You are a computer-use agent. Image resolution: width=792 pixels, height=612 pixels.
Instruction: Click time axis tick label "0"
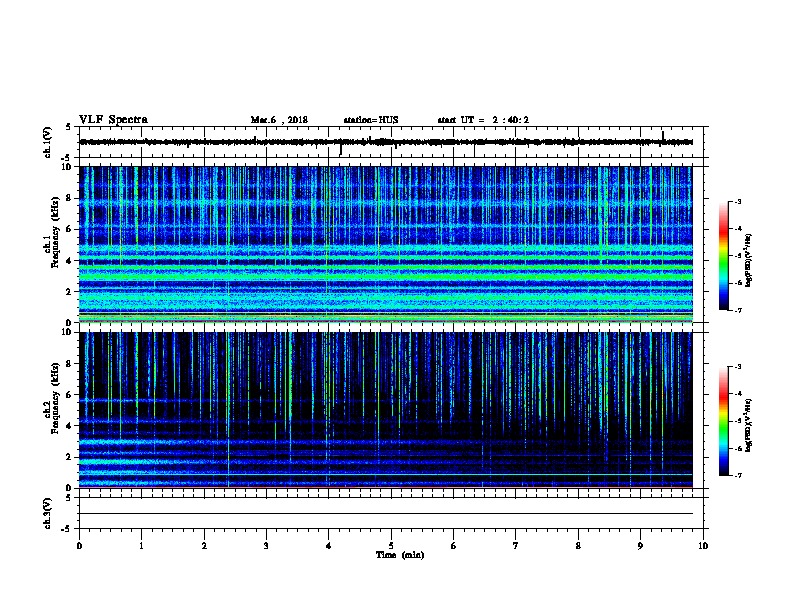(x=79, y=546)
